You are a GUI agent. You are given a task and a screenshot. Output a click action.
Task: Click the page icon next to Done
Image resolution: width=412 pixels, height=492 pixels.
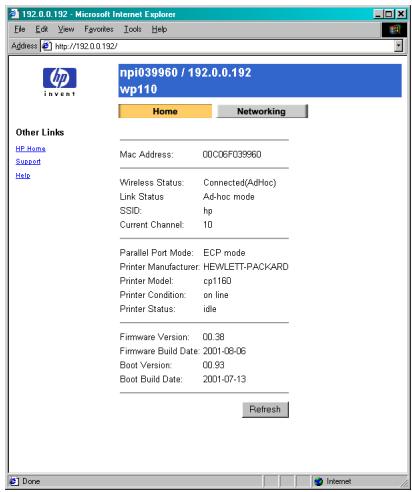click(x=14, y=481)
